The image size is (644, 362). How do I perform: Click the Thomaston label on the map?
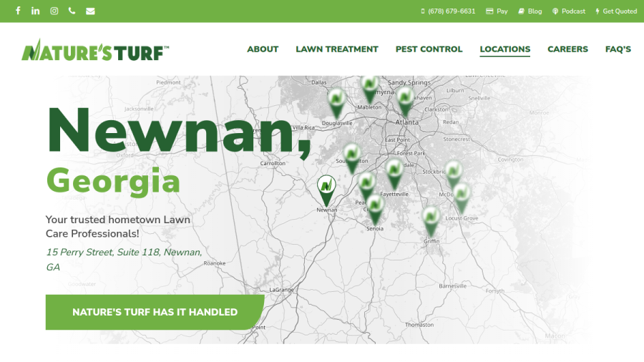(x=419, y=325)
